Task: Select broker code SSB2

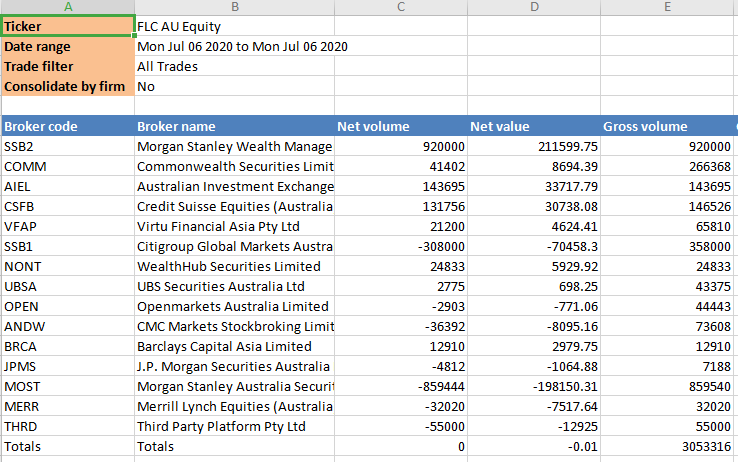Action: 68,146
